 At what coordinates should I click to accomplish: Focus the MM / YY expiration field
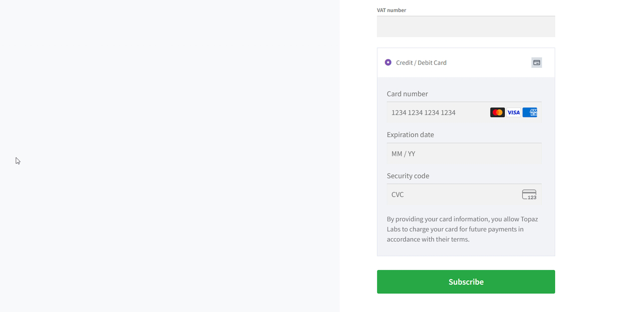click(464, 154)
